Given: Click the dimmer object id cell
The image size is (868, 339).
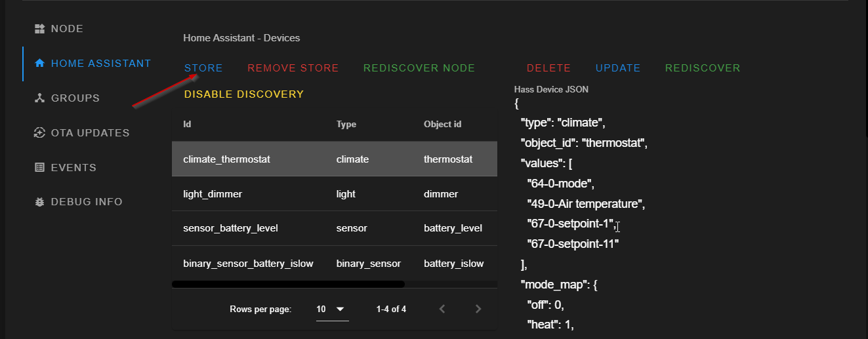Looking at the screenshot, I should click(441, 193).
